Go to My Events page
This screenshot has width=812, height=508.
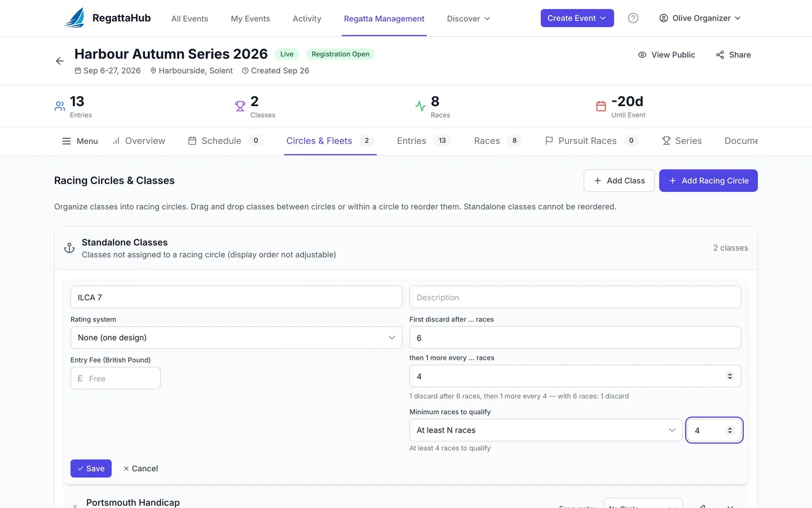tap(250, 19)
